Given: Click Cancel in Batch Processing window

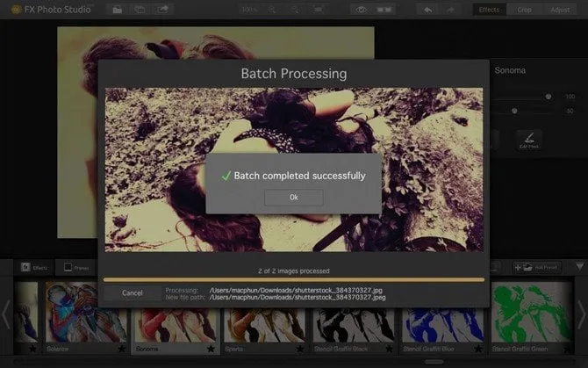Looking at the screenshot, I should 132,292.
